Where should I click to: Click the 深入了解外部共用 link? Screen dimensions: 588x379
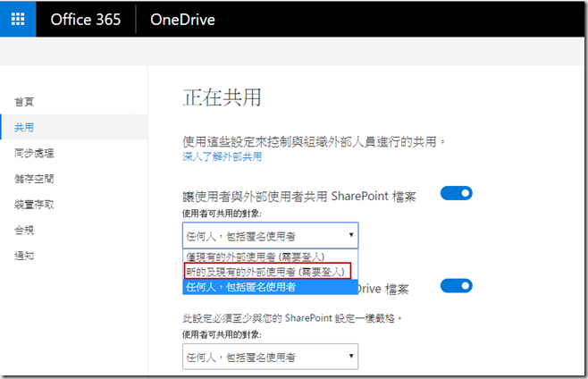[222, 156]
